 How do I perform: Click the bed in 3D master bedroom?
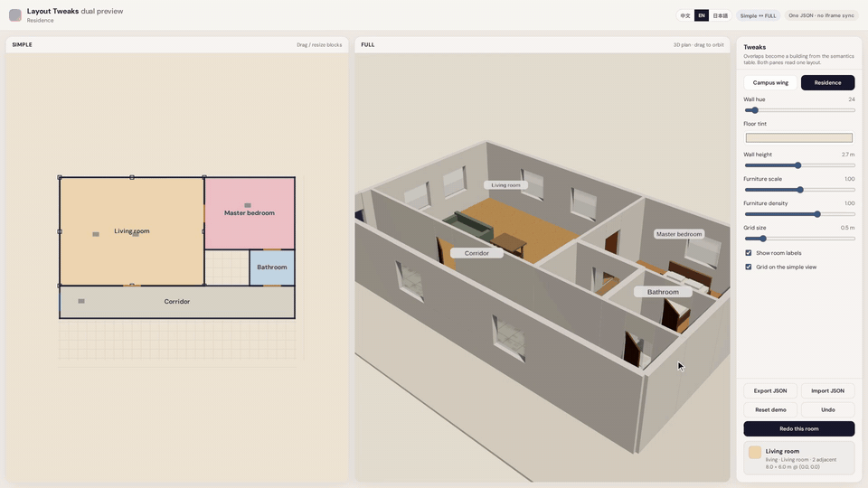coord(689,277)
